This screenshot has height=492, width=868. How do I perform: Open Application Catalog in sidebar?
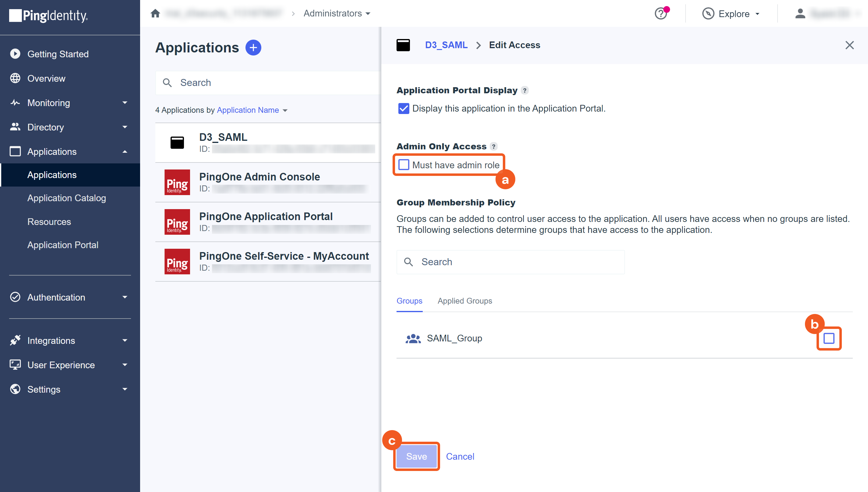click(x=66, y=198)
